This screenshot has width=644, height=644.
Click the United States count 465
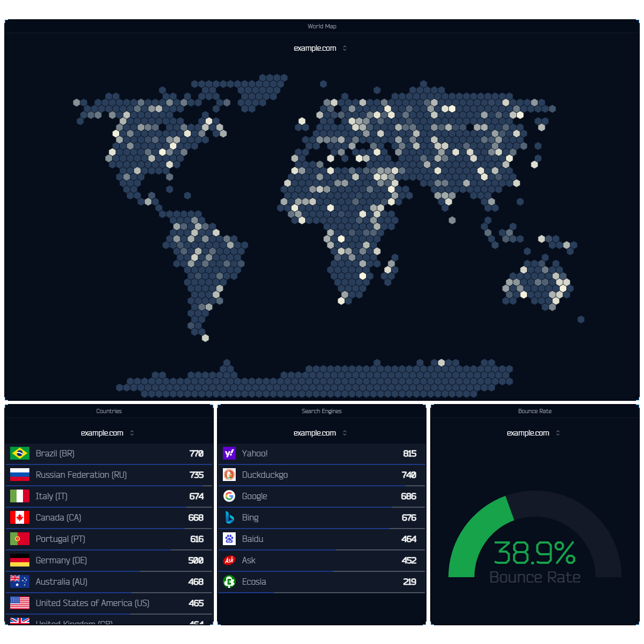(196, 603)
